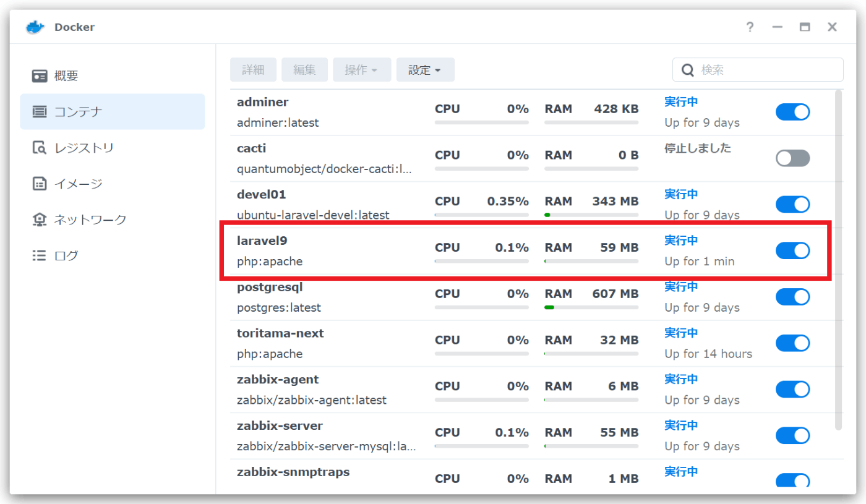Open the 操作 action dropdown

point(362,70)
